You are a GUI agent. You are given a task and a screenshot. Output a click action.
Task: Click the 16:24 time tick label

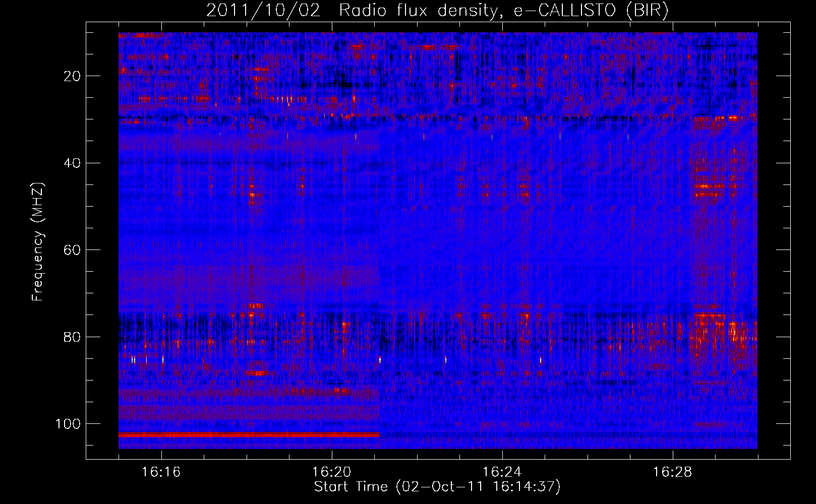tap(502, 472)
